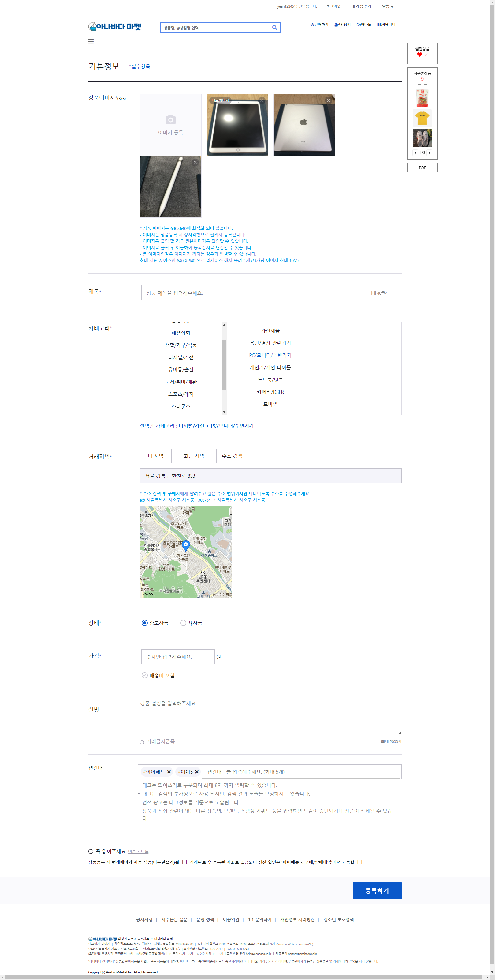The image size is (495, 980).
Task: Open the 알림 dropdown
Action: point(387,6)
